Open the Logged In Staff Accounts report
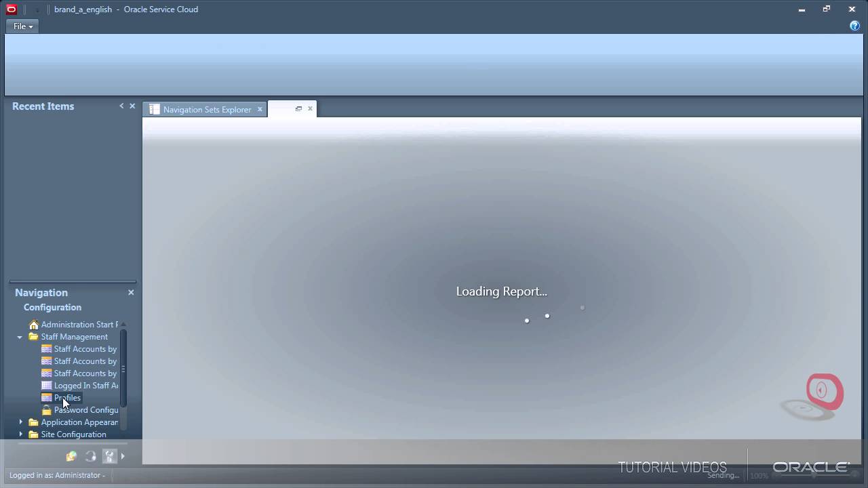The height and width of the screenshot is (488, 868). point(79,386)
